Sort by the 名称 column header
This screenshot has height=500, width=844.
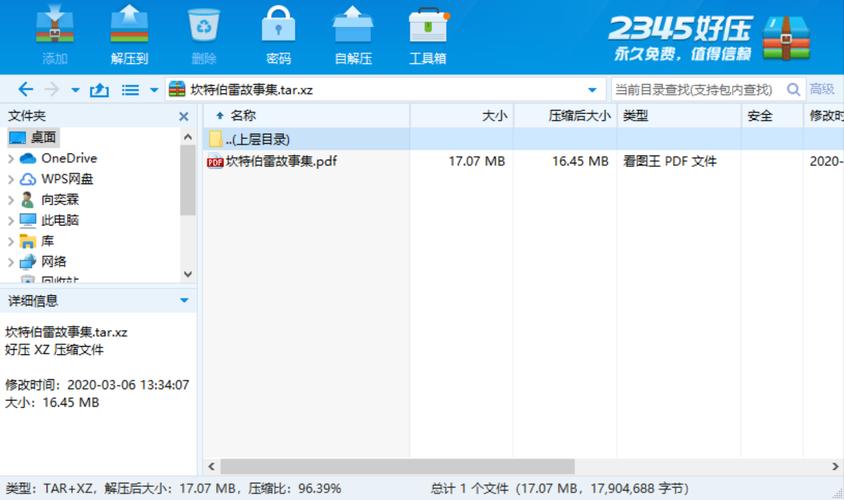306,116
